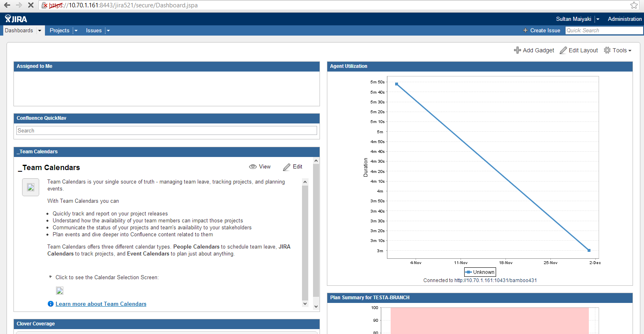Open the Issues dropdown arrow
The image size is (644, 334).
[x=108, y=31]
